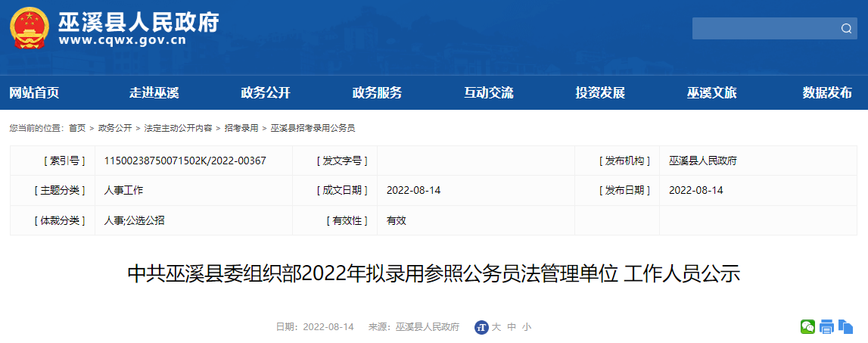This screenshot has width=868, height=343.
Task: Click the 人事;公选公招 genre value
Action: [134, 220]
